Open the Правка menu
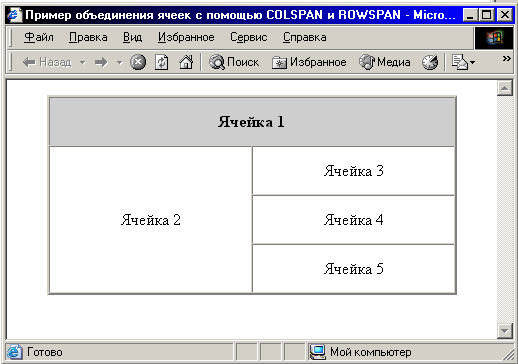Screen dimensions: 518x364 point(88,37)
